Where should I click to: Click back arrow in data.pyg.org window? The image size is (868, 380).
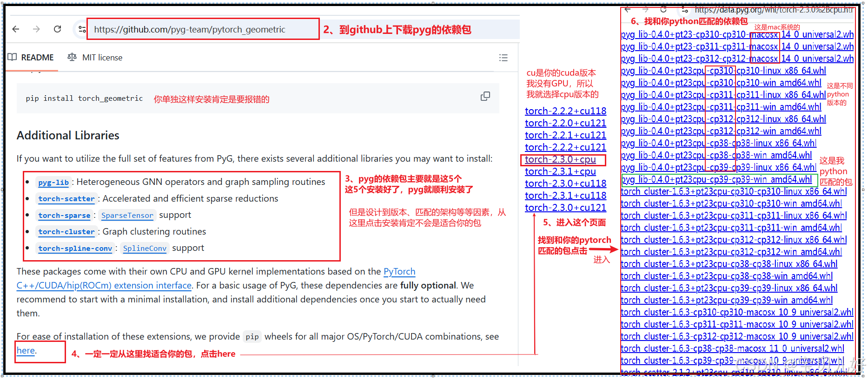point(628,9)
